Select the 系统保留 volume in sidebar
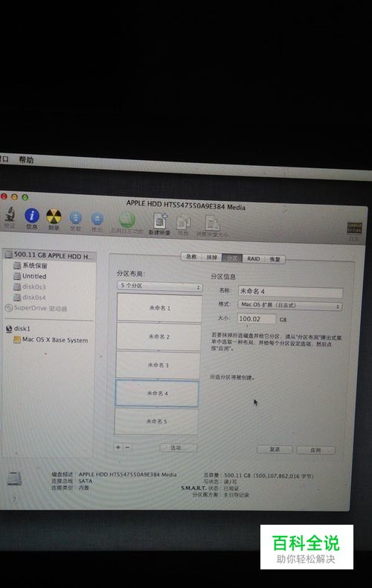Screen dimensions: 372x588 click(x=31, y=266)
